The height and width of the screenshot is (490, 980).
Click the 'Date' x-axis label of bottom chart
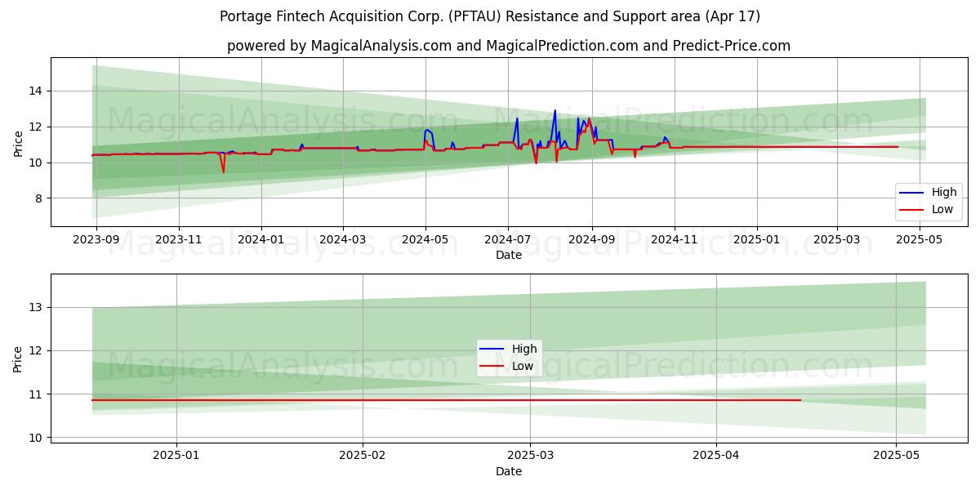tap(508, 471)
